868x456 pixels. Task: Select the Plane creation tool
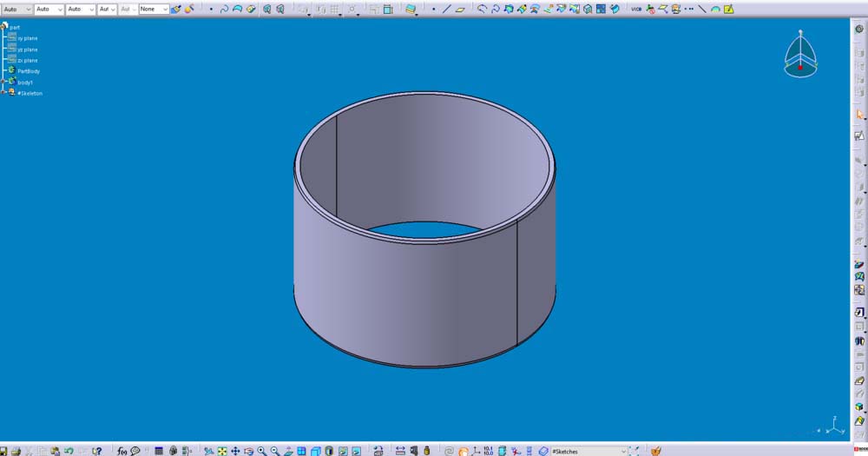pyautogui.click(x=460, y=9)
